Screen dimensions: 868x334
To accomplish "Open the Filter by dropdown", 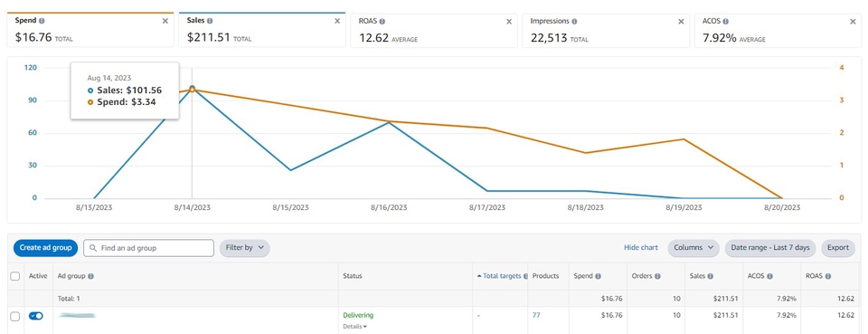I will [245, 248].
